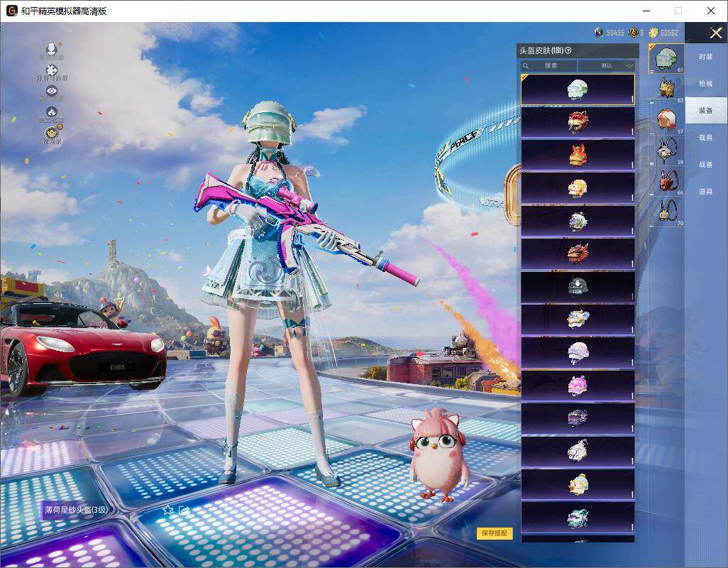Click the emulator app logo in title bar
Image resolution: width=728 pixels, height=568 pixels.
[11, 10]
